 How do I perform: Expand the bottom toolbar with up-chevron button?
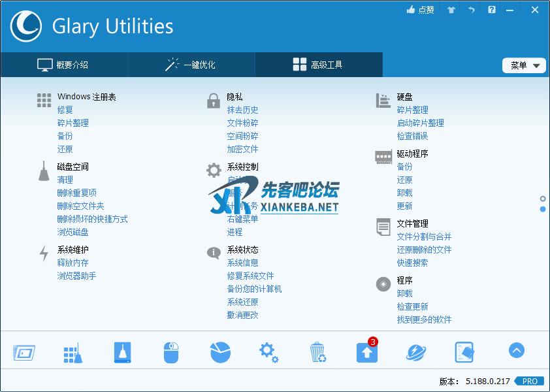click(x=516, y=351)
